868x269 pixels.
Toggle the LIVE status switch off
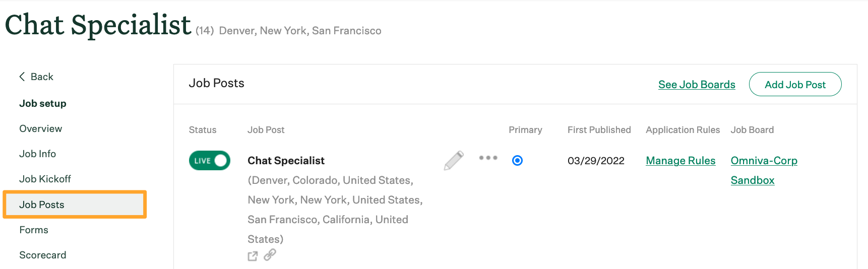click(209, 161)
